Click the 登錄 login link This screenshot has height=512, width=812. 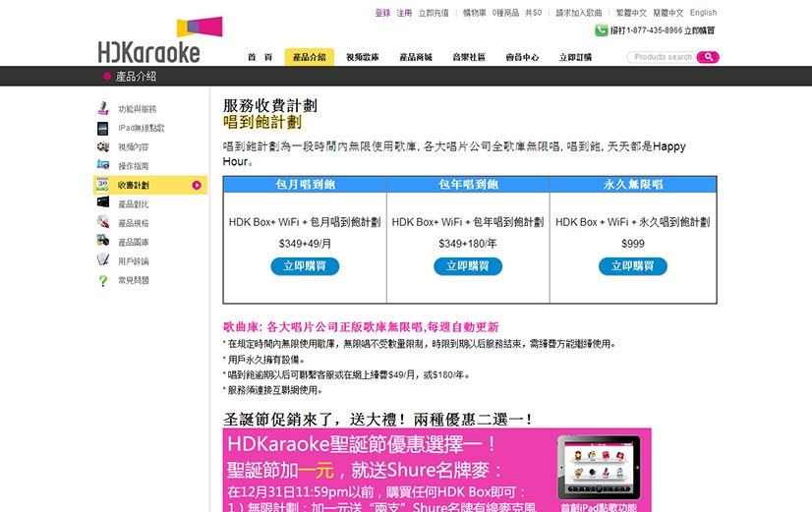point(382,13)
